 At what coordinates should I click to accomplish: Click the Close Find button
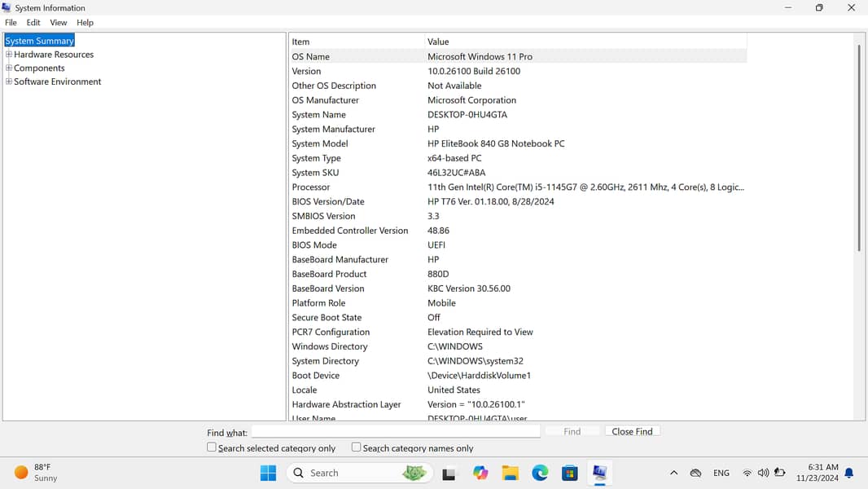[632, 431]
